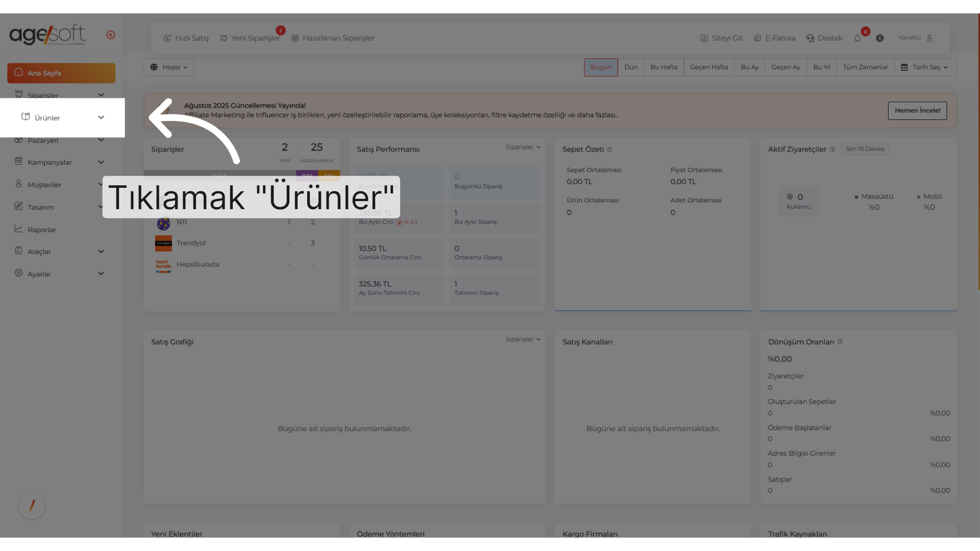Select the Bugün date filter
This screenshot has height=551, width=980.
(x=601, y=67)
